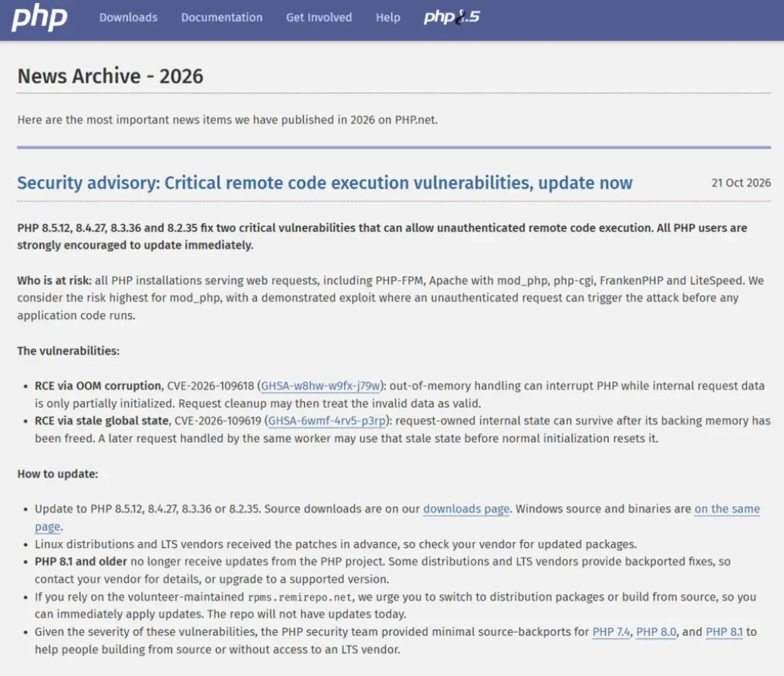Open the PHP 8.1 backport link
This screenshot has width=784, height=676.
(x=724, y=631)
